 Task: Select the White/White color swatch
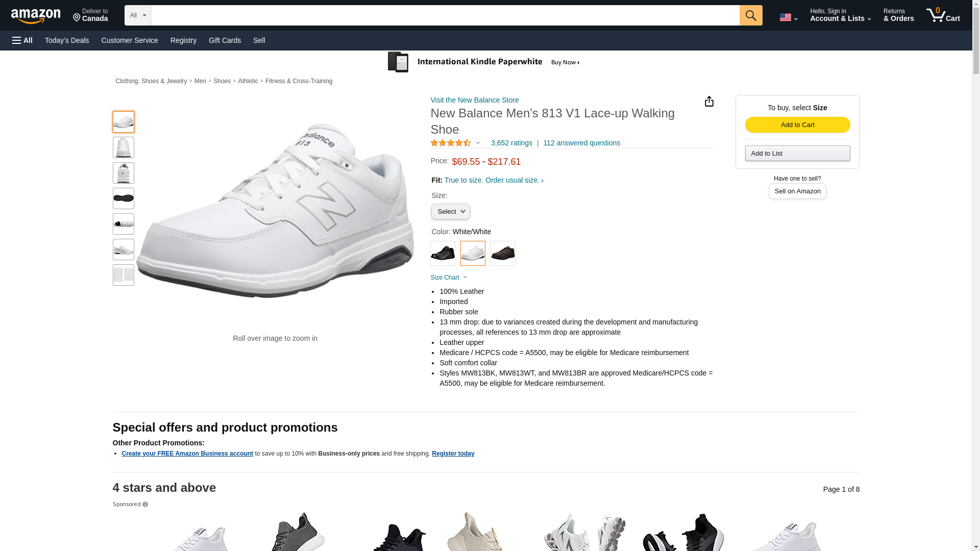[473, 253]
